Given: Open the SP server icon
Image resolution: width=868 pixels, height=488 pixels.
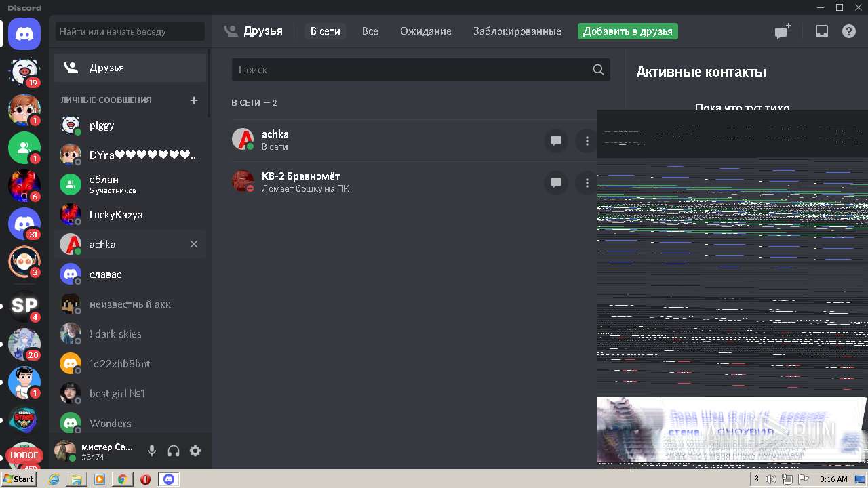Looking at the screenshot, I should pyautogui.click(x=24, y=306).
